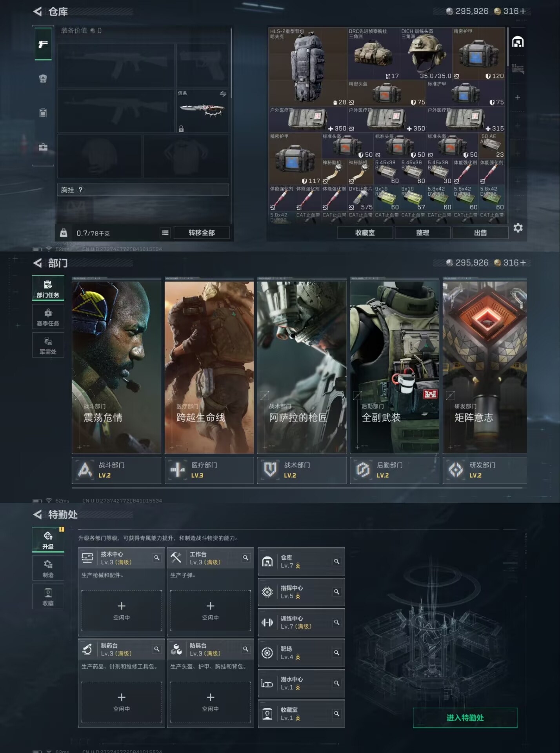
Task: Expand the 制药台 空闲中 production slot
Action: [x=122, y=701]
